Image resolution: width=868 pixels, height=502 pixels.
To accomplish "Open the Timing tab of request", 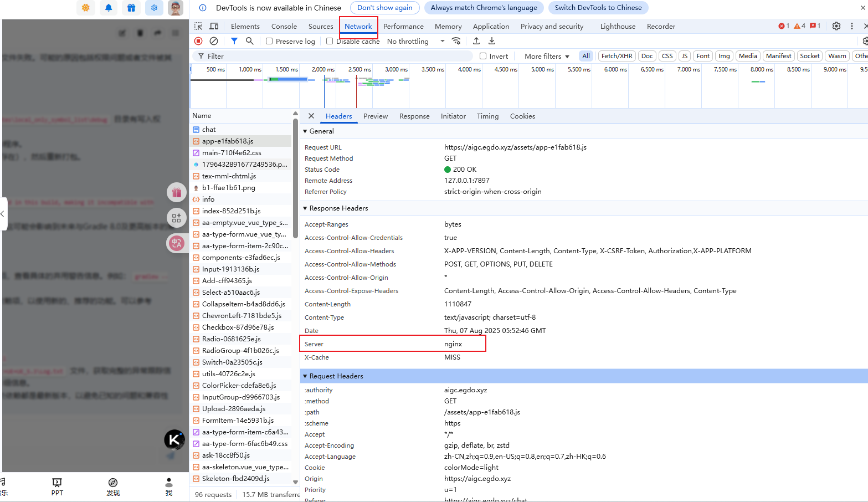I will pyautogui.click(x=487, y=116).
